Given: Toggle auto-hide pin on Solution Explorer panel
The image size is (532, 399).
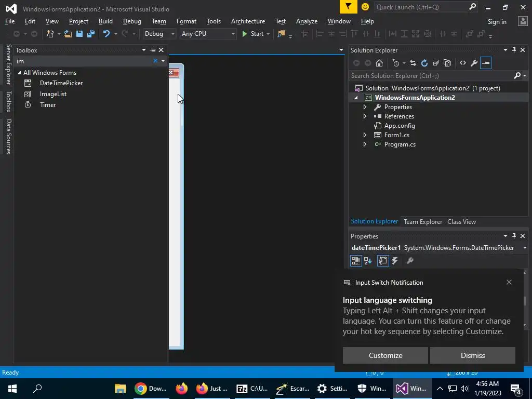Looking at the screenshot, I should point(514,50).
